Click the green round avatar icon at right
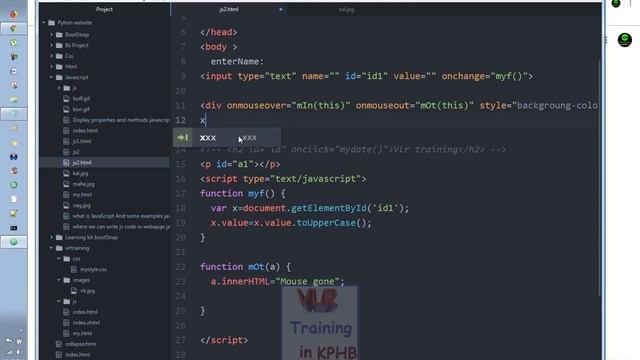The width and height of the screenshot is (640, 360). tap(624, 40)
